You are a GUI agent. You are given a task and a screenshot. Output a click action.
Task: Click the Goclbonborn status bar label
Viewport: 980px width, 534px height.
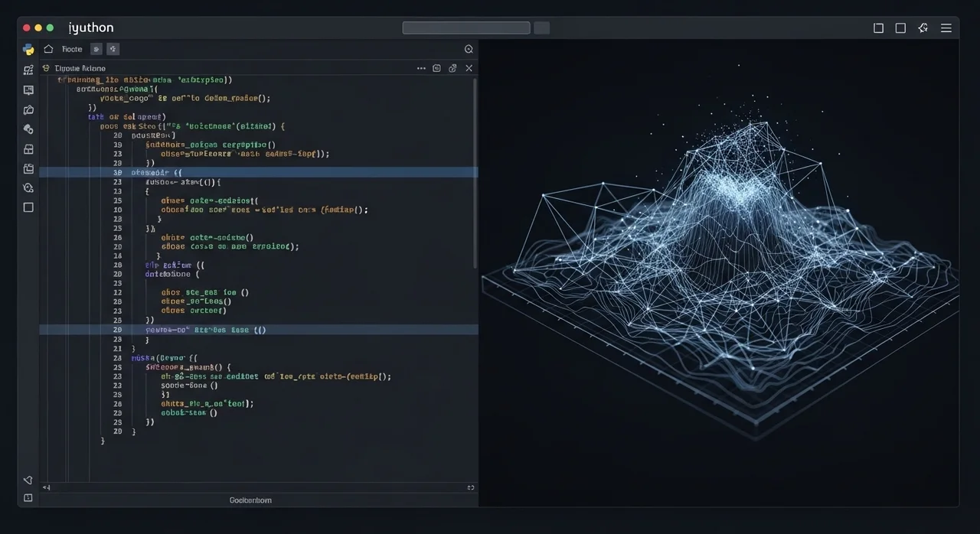250,500
